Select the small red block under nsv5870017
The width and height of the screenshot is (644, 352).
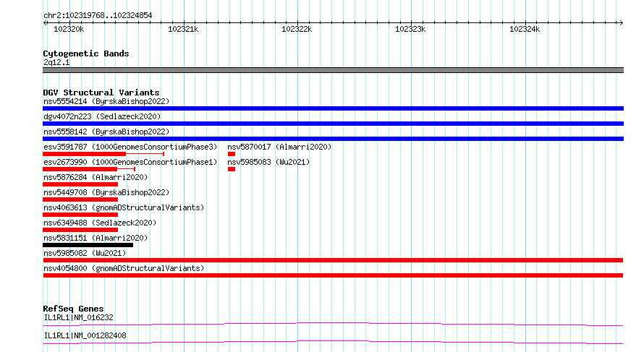point(232,154)
